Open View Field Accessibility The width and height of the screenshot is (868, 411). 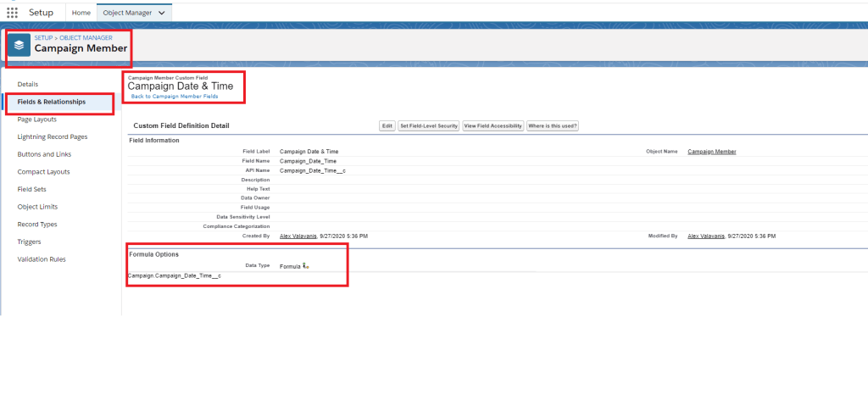492,125
